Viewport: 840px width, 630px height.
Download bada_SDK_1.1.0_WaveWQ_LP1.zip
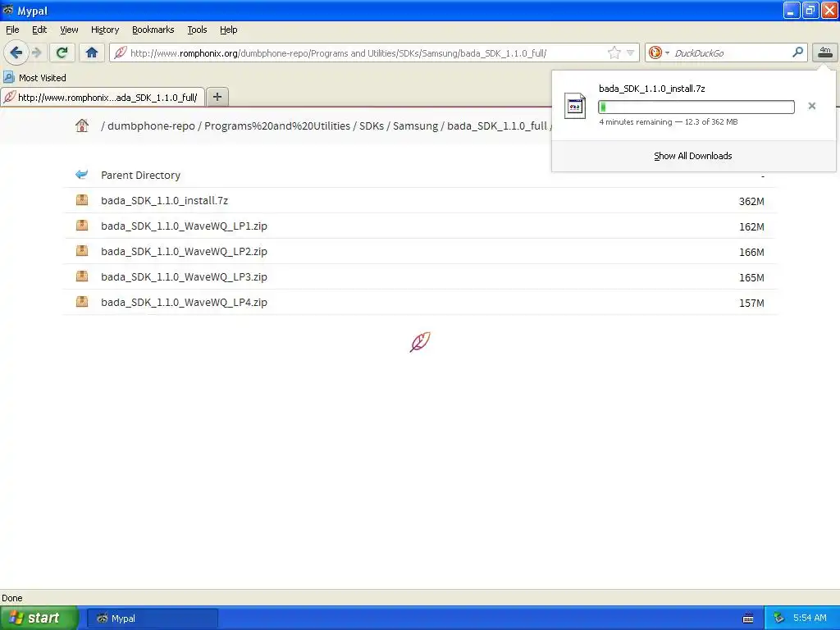tap(184, 226)
